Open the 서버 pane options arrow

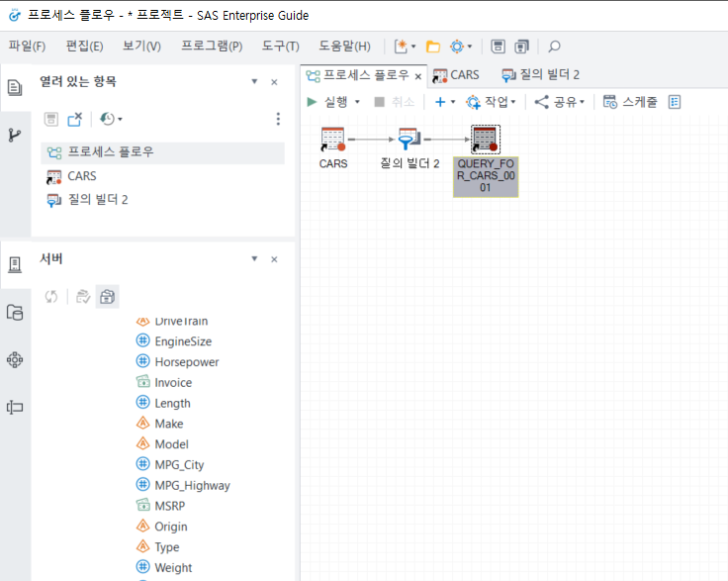254,258
